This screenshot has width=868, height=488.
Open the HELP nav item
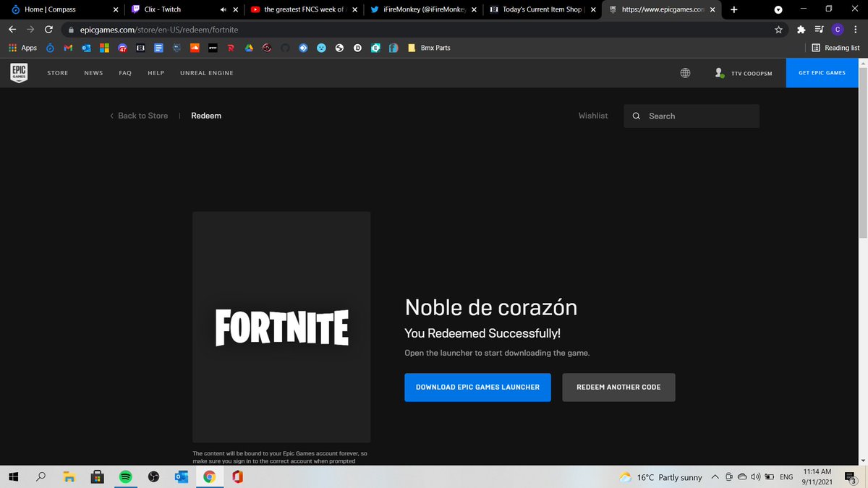point(156,73)
